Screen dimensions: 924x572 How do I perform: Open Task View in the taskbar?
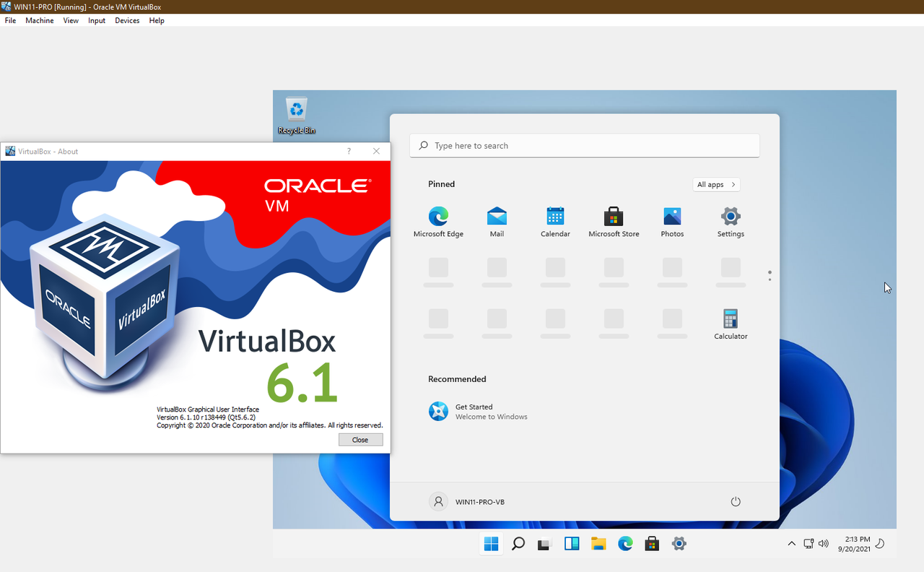coord(545,544)
